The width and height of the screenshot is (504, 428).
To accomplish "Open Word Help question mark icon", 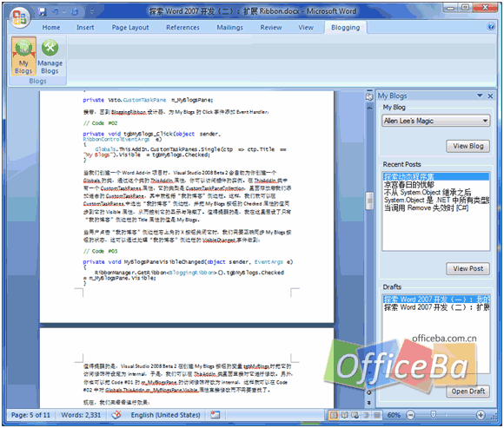I will tap(491, 26).
